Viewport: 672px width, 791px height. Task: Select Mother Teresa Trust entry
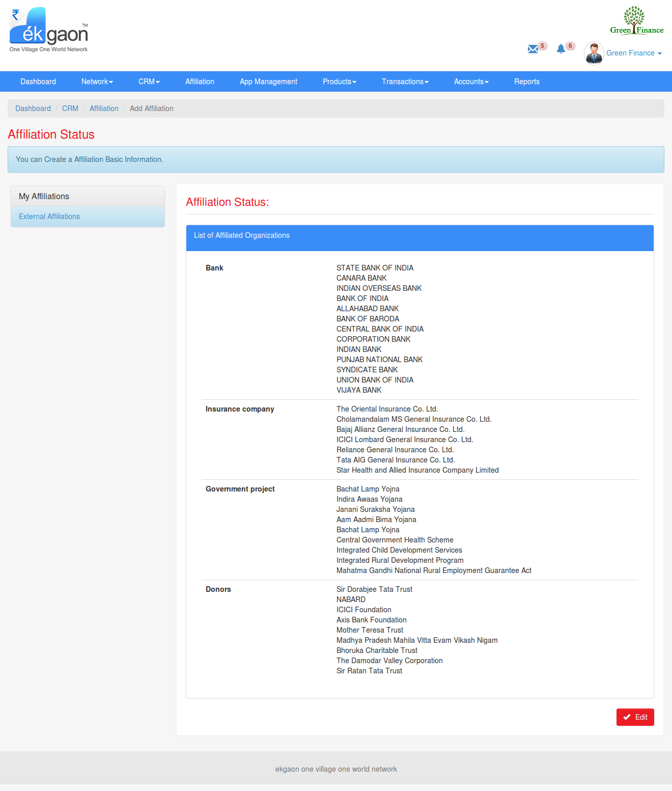coord(370,630)
